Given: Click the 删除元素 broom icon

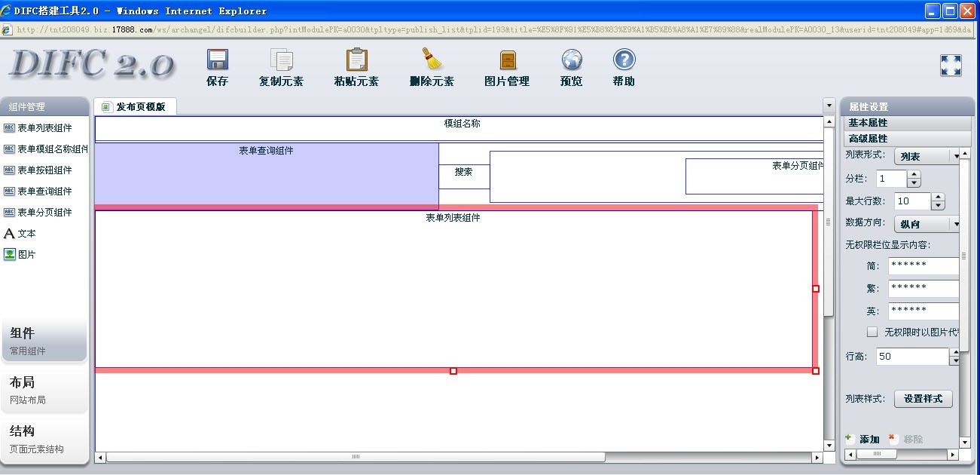Looking at the screenshot, I should (432, 60).
